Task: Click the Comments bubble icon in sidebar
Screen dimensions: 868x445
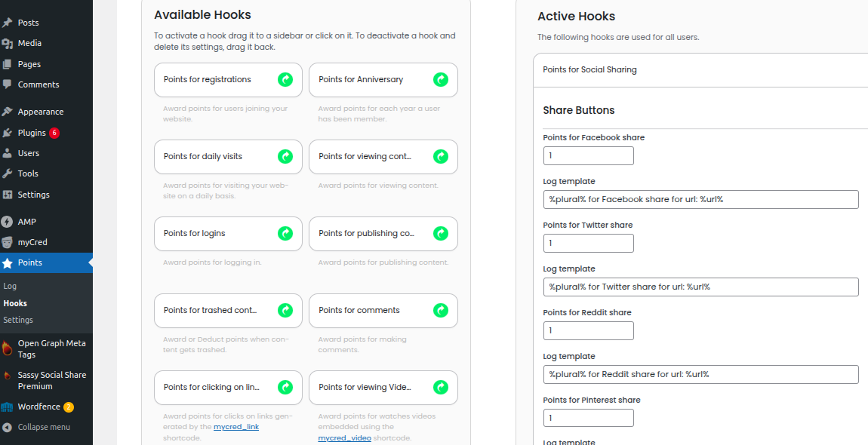Action: pos(8,84)
